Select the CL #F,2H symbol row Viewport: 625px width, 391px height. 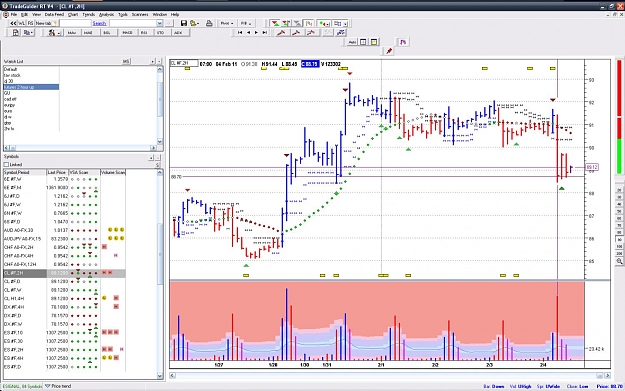pyautogui.click(x=65, y=273)
